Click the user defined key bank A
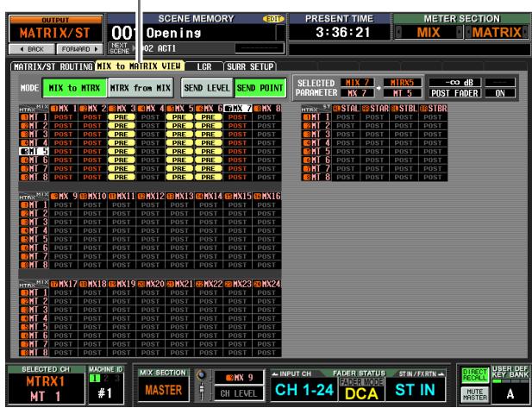This screenshot has height=408, width=532. click(510, 394)
